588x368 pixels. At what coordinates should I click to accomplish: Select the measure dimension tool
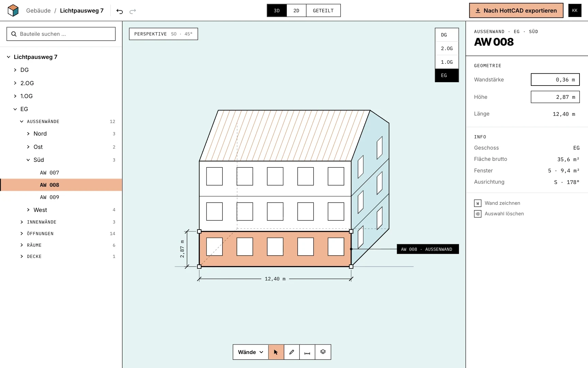[307, 352]
